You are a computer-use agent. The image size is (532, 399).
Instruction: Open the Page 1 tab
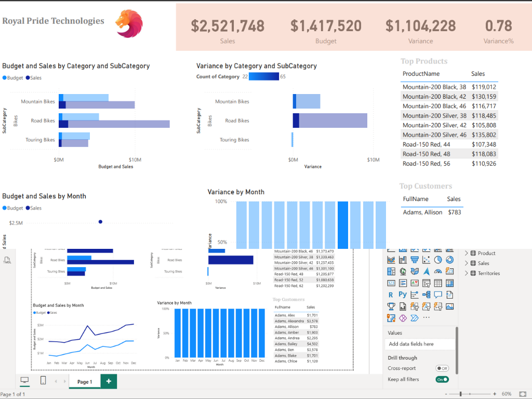tap(85, 381)
